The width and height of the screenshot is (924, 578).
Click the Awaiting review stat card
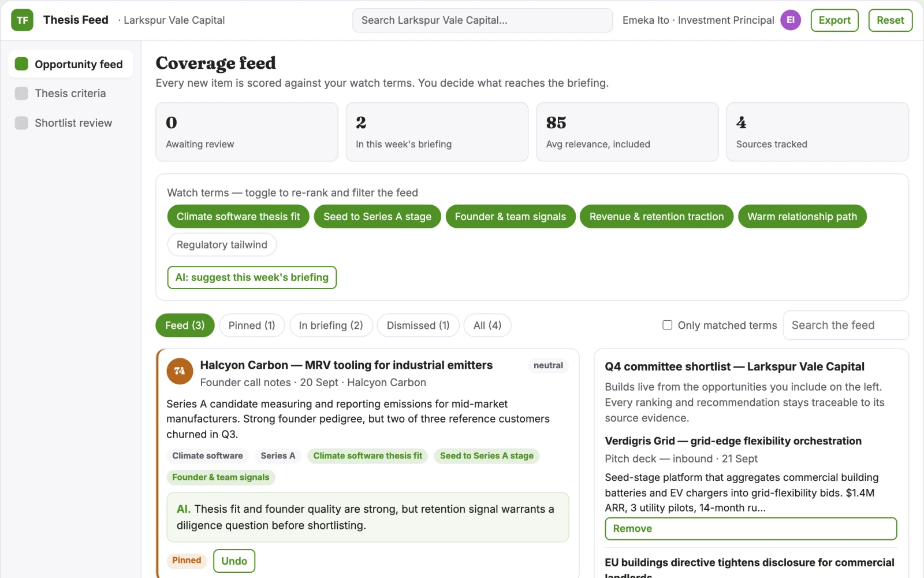pyautogui.click(x=247, y=132)
